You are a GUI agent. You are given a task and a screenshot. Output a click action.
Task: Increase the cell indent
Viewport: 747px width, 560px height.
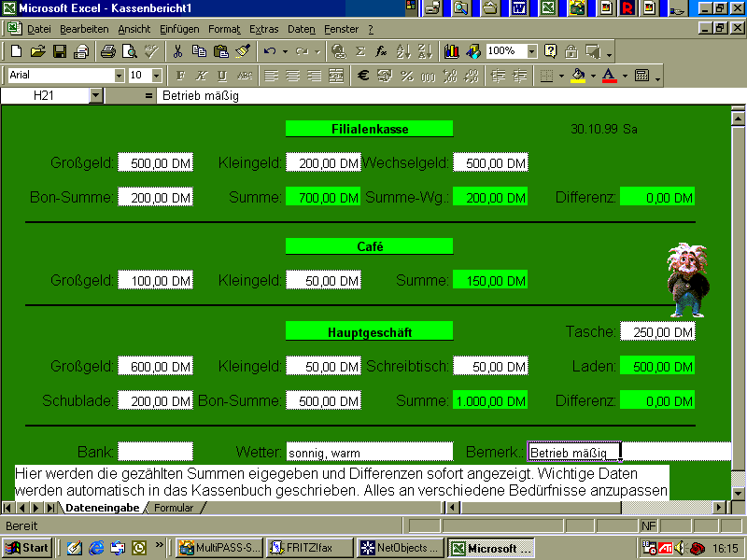520,76
